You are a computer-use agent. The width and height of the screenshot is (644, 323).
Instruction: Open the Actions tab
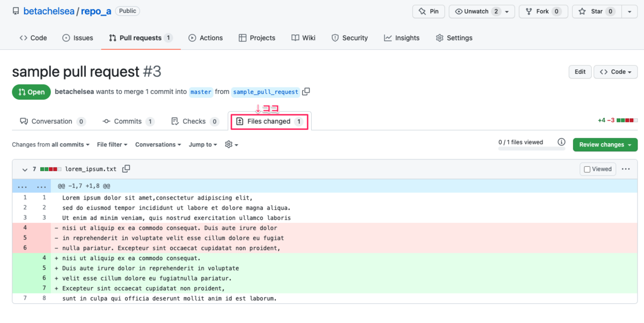206,38
